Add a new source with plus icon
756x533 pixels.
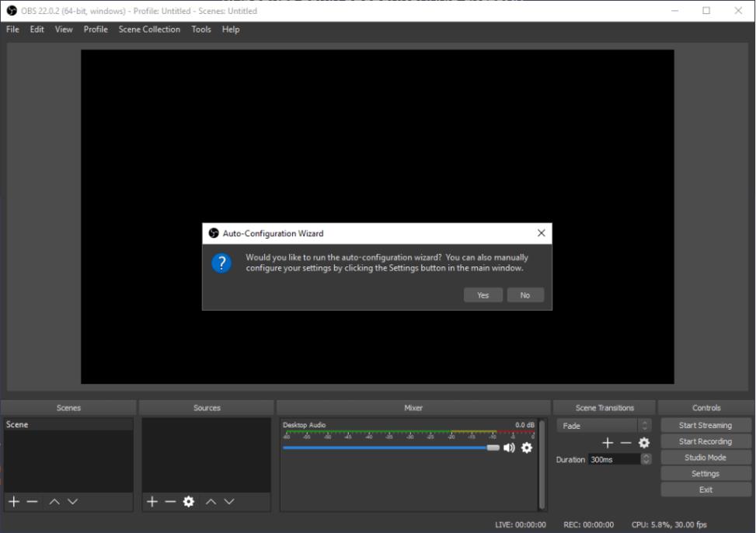(x=152, y=502)
